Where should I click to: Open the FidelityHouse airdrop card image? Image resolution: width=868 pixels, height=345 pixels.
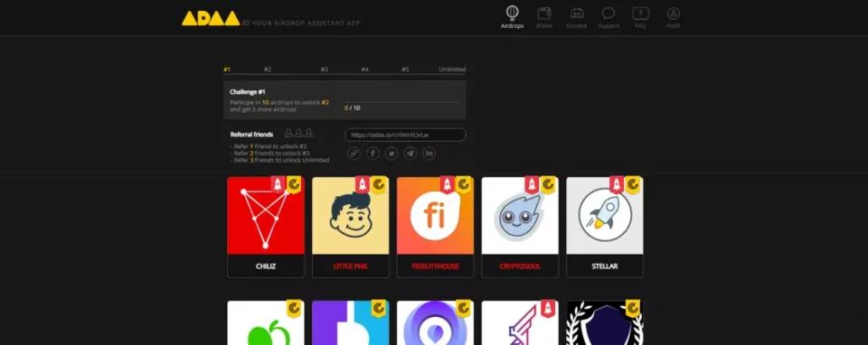tap(435, 216)
